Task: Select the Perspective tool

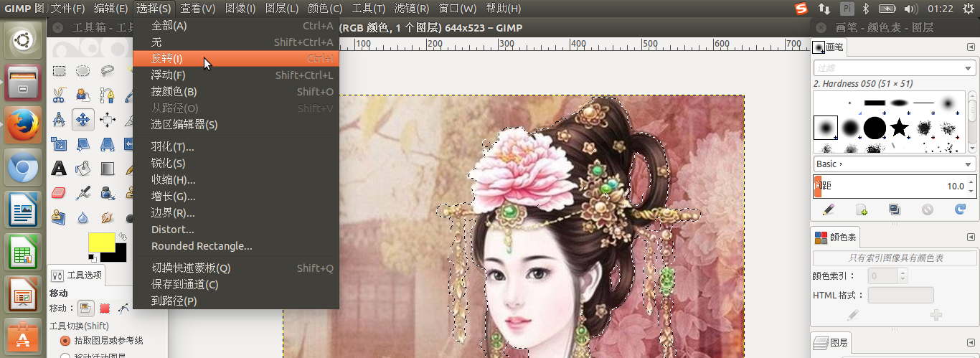Action: point(108,143)
